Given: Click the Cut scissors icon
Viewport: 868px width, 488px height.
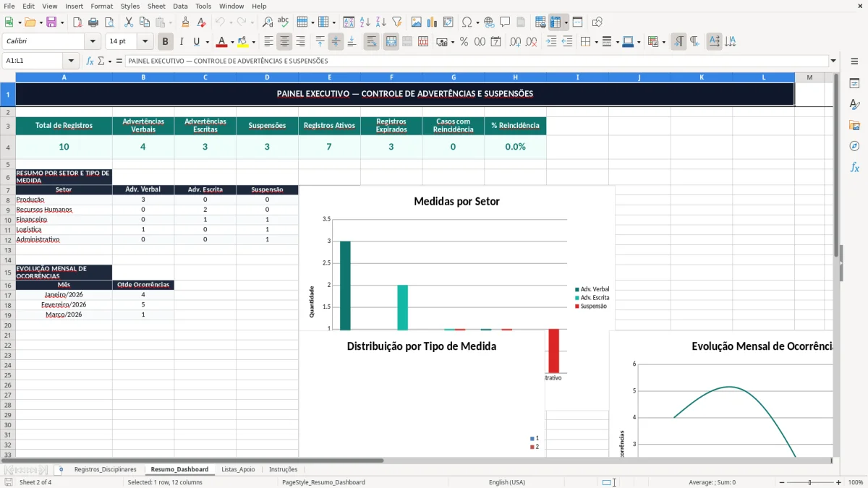Looking at the screenshot, I should point(128,22).
